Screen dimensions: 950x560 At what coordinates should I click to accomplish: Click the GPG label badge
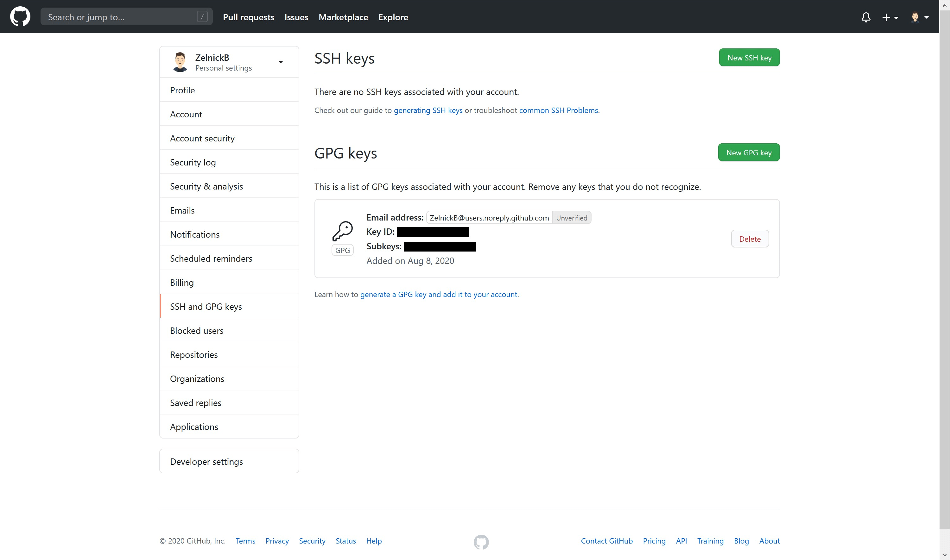click(x=342, y=250)
